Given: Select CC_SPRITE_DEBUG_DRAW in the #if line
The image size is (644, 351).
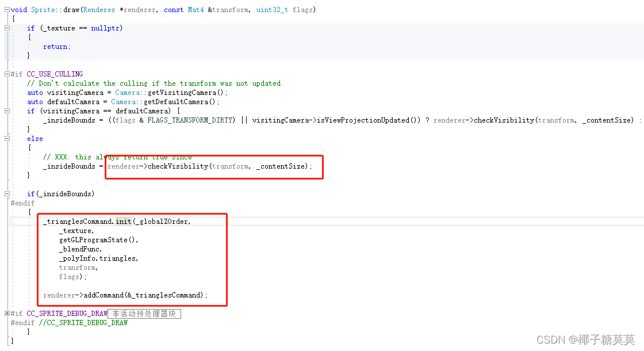Looking at the screenshot, I should [67, 313].
